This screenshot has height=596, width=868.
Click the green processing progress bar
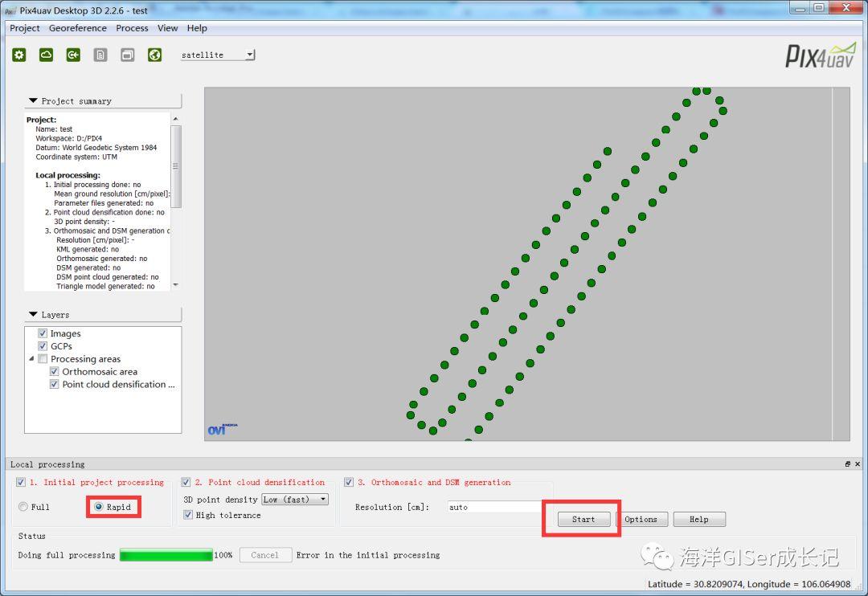click(x=166, y=555)
